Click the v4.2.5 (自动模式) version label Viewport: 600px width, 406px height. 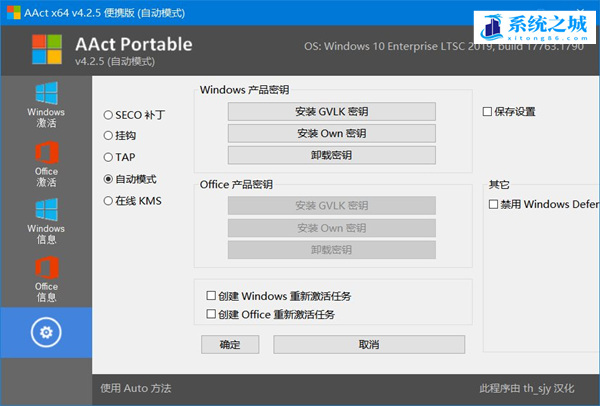(x=115, y=61)
